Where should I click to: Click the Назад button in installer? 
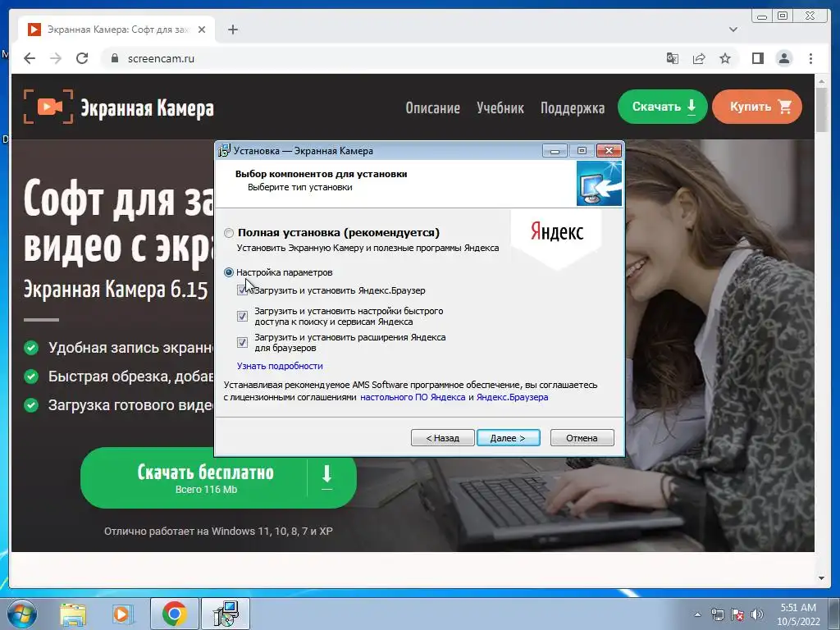[x=442, y=438]
